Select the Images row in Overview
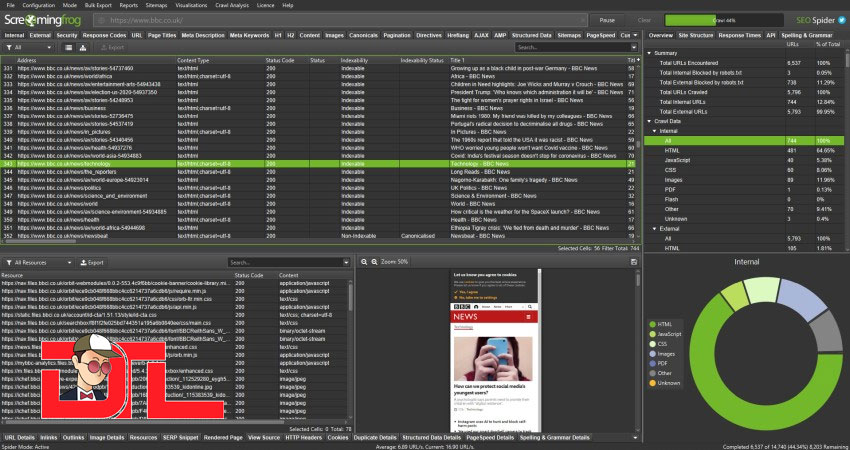The width and height of the screenshot is (850, 450). 744,180
